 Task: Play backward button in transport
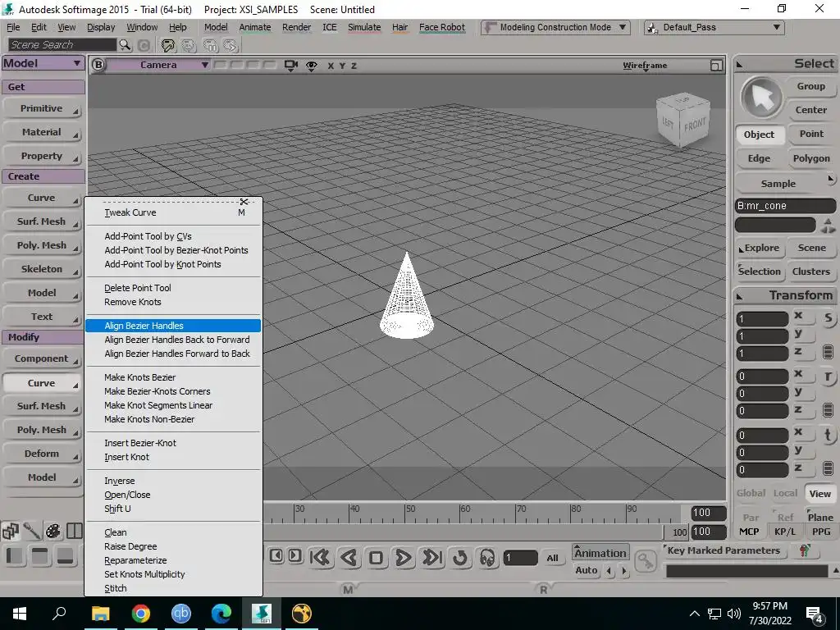point(349,558)
